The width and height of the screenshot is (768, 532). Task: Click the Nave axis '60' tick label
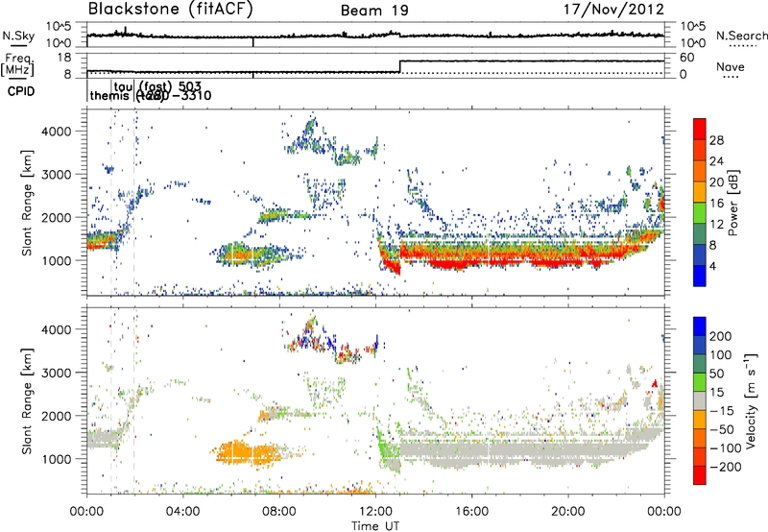point(687,58)
